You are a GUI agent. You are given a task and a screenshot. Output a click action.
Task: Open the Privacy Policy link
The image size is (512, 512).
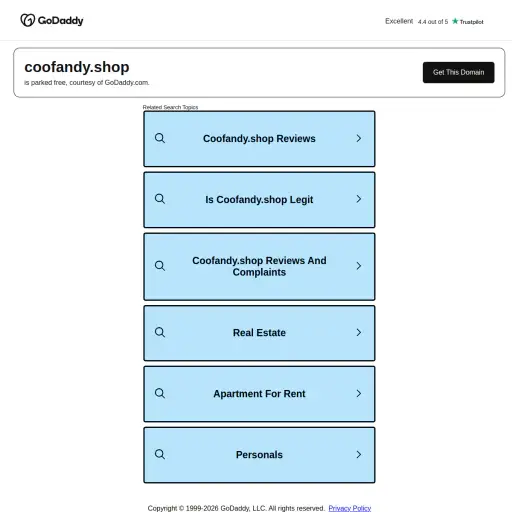(350, 508)
